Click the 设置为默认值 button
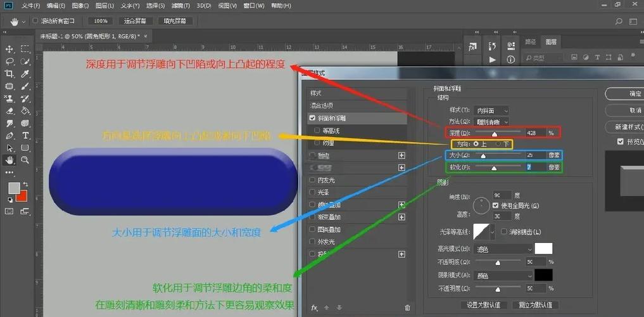Image resolution: width=644 pixels, height=317 pixels. click(x=483, y=305)
